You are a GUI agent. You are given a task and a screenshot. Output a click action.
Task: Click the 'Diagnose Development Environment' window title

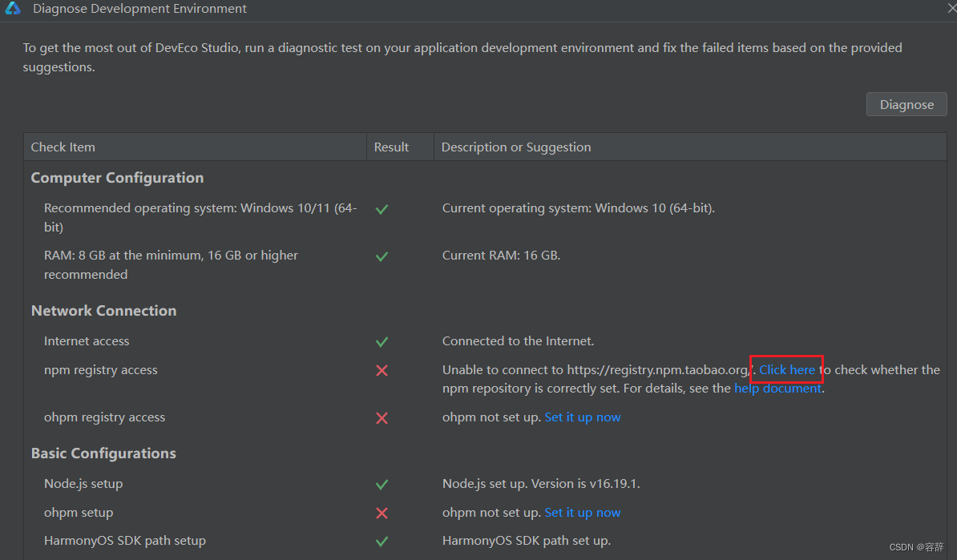[139, 9]
